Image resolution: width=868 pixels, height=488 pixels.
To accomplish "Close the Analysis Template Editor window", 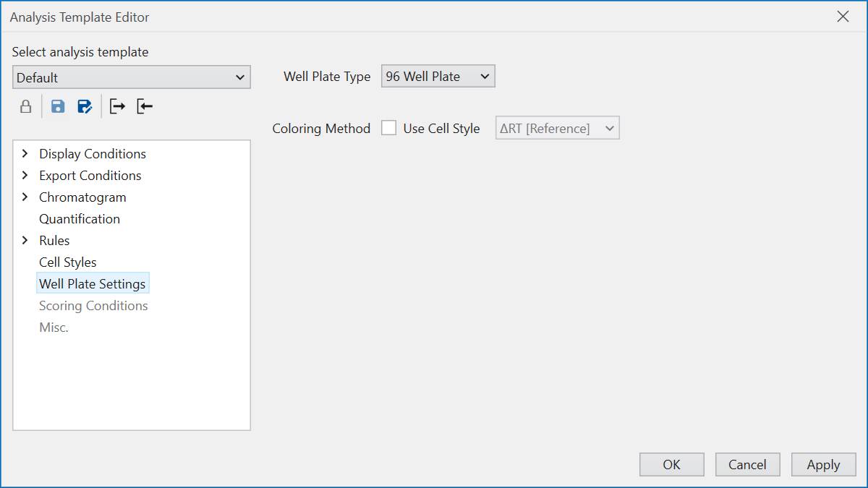I will tap(843, 17).
